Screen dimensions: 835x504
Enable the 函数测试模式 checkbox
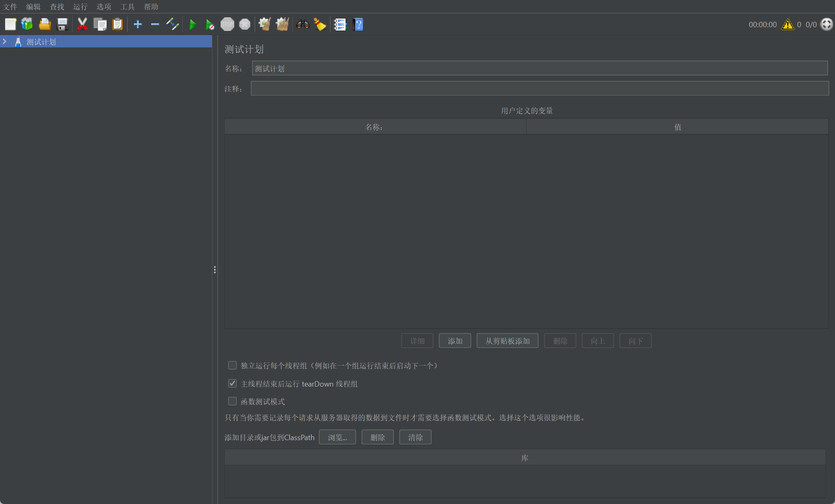click(233, 401)
